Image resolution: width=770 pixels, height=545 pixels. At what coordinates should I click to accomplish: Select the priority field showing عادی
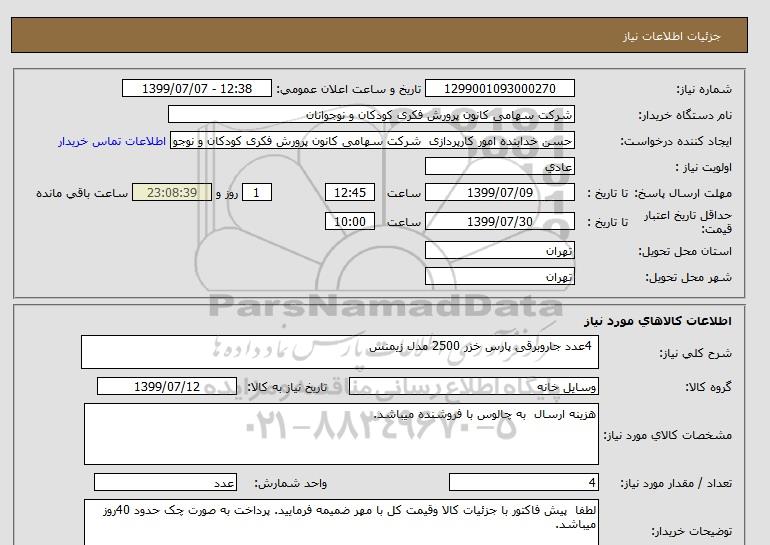point(499,166)
